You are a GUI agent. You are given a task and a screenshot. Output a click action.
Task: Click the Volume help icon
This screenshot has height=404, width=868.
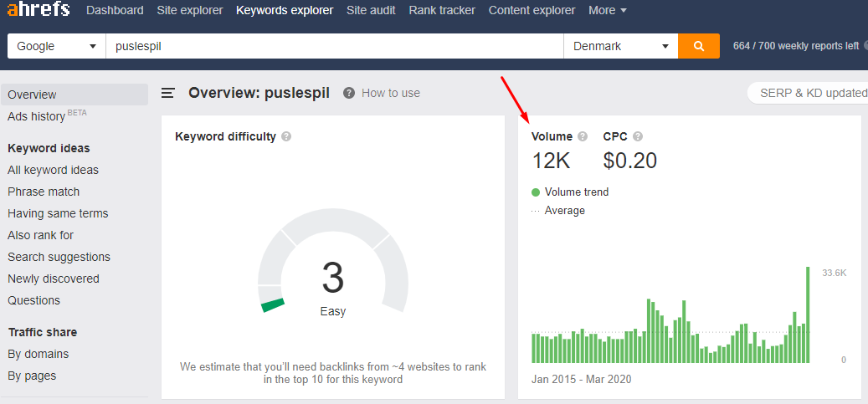tap(583, 136)
